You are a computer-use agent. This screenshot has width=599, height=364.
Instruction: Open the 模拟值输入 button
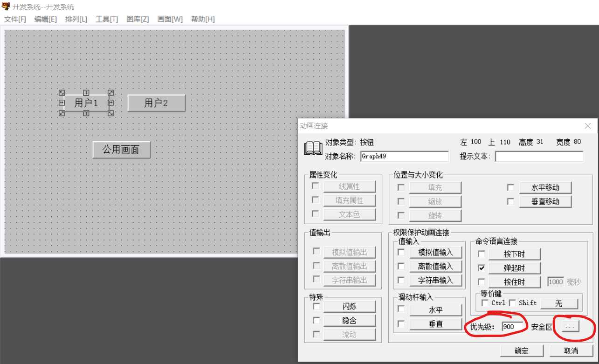(x=436, y=252)
